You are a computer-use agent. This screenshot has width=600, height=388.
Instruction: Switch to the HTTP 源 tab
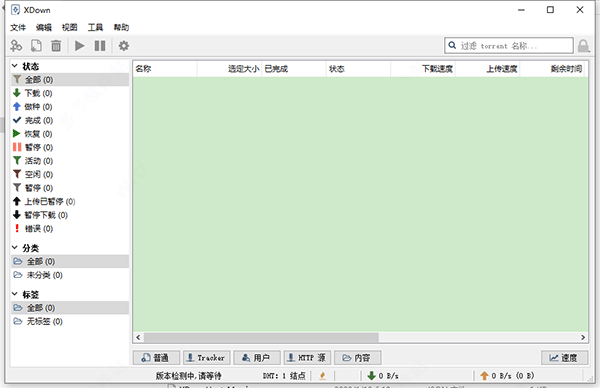[x=307, y=358]
